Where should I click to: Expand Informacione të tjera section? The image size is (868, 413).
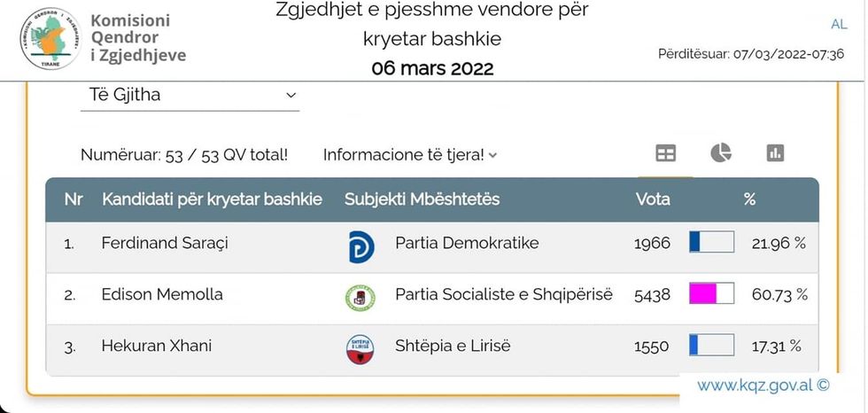pos(410,155)
